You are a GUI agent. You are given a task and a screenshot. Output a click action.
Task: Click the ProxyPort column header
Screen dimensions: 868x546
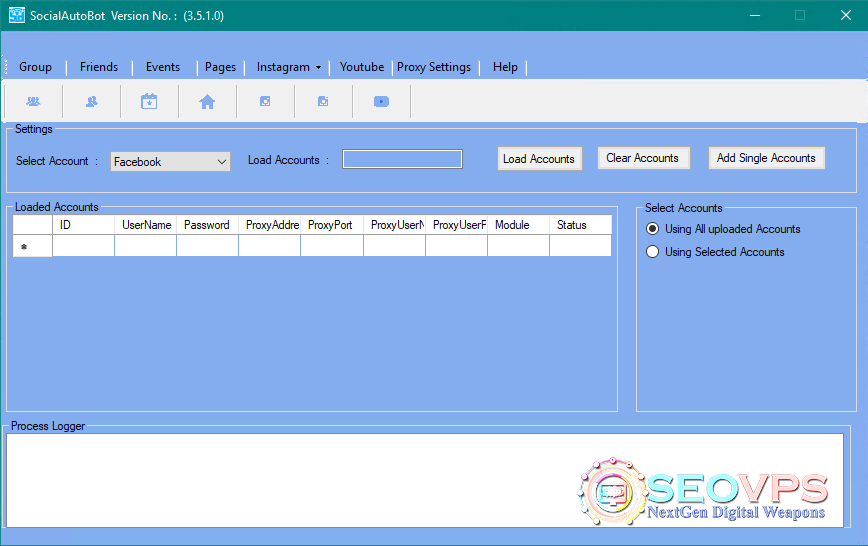332,225
